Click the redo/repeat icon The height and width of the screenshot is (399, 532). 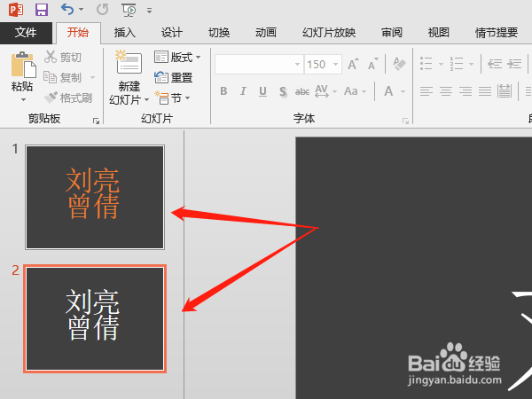[102, 10]
